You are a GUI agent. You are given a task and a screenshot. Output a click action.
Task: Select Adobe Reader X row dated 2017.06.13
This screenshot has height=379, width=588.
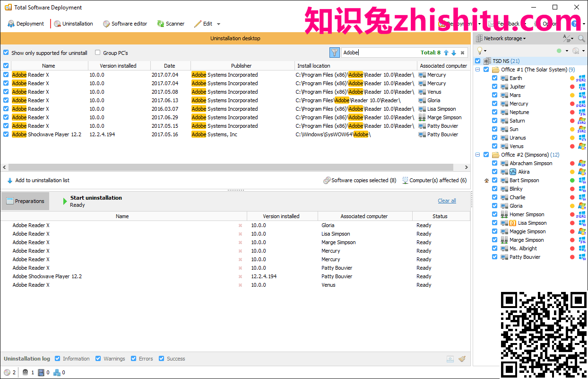[235, 100]
